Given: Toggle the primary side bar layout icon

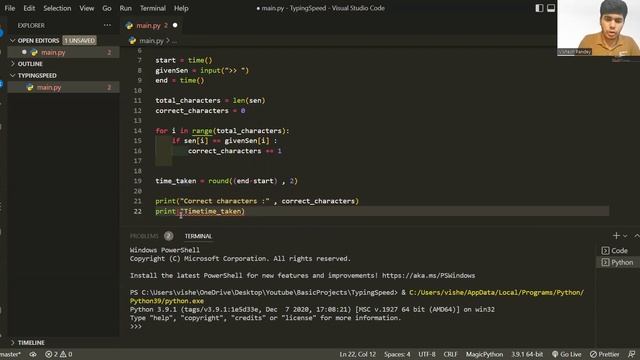Looking at the screenshot, I should point(539,8).
